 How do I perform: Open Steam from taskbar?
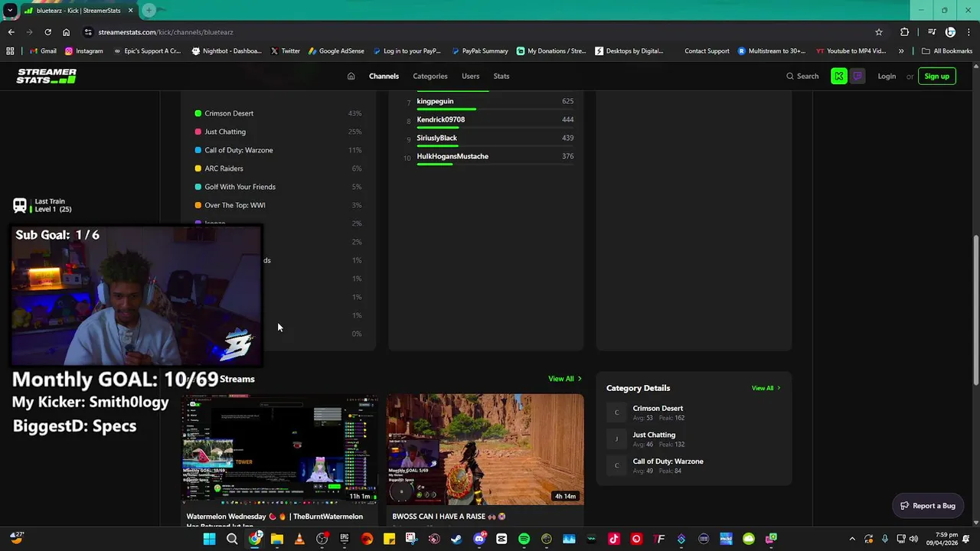tap(456, 539)
